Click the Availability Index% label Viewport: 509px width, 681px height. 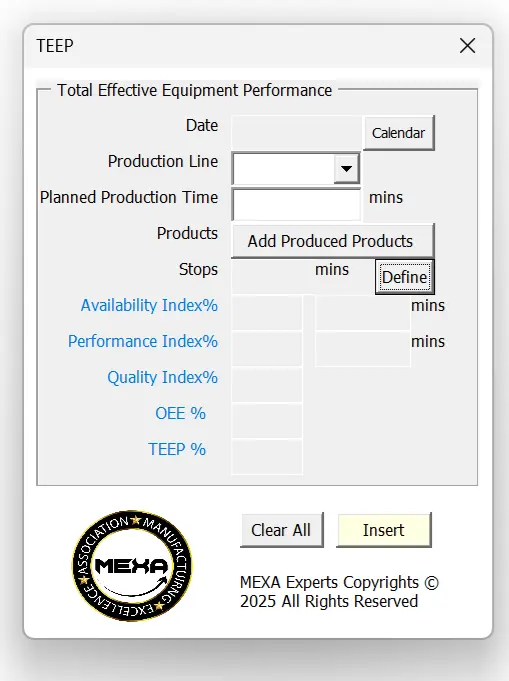pos(149,305)
